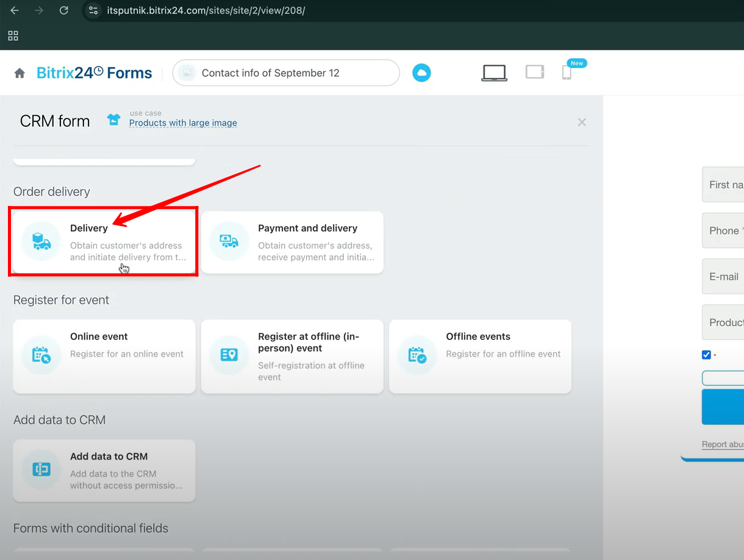744x560 pixels.
Task: Choose the Online event template
Action: 104,356
